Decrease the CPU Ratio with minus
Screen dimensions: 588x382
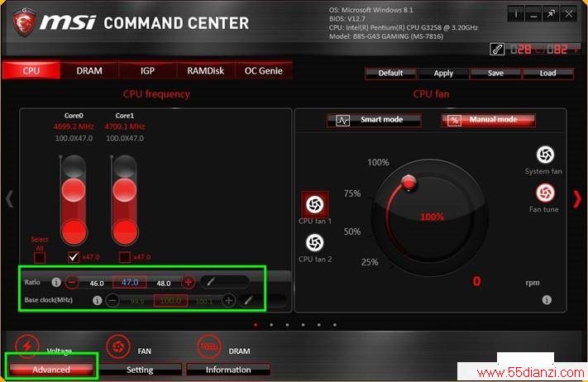[72, 282]
